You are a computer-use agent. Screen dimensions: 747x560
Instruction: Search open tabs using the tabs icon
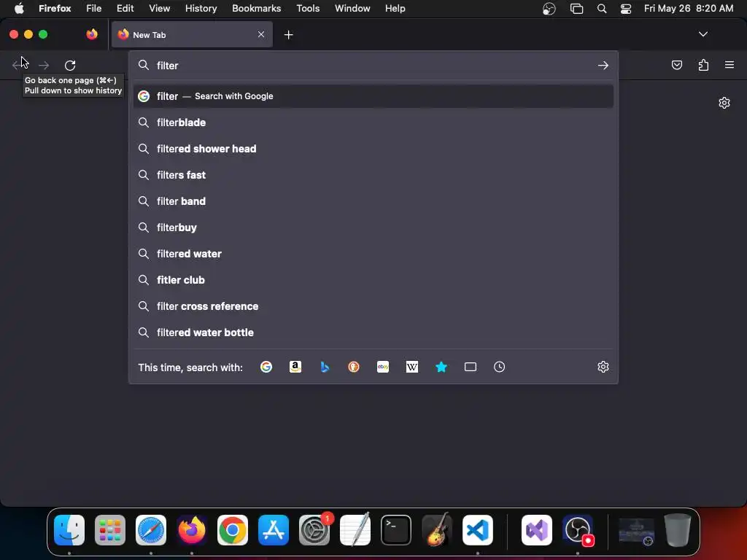(471, 367)
